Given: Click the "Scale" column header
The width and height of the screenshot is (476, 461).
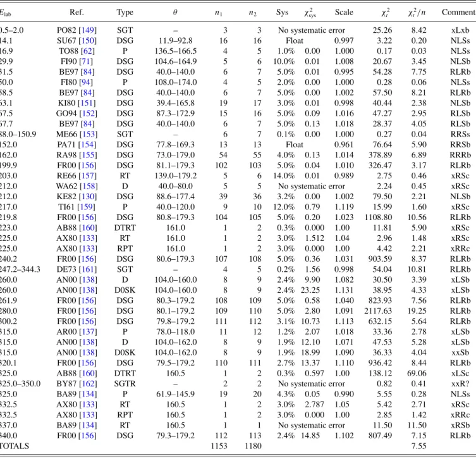Looking at the screenshot, I should [344, 12].
